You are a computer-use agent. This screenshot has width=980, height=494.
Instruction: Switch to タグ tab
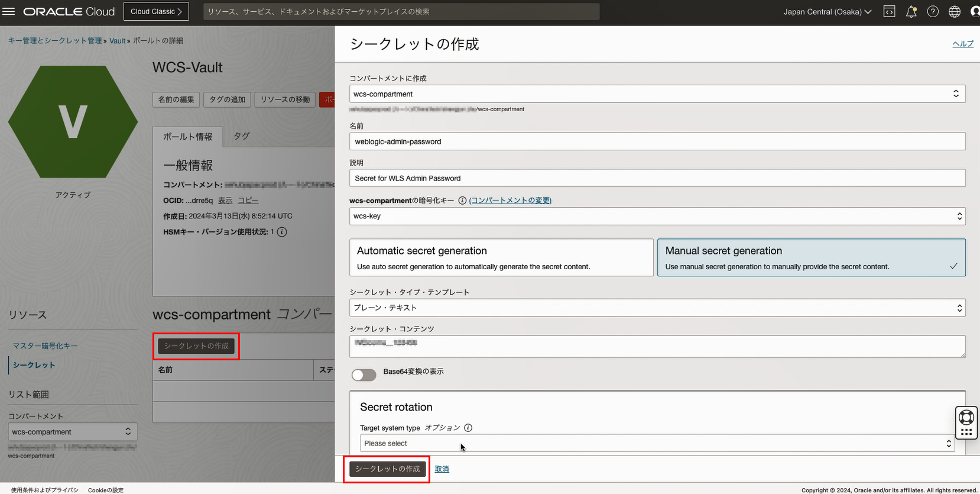click(x=242, y=136)
